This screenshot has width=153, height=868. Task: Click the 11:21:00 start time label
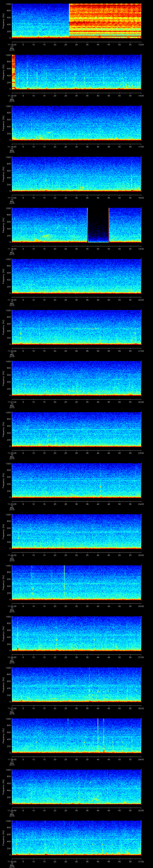point(12,402)
